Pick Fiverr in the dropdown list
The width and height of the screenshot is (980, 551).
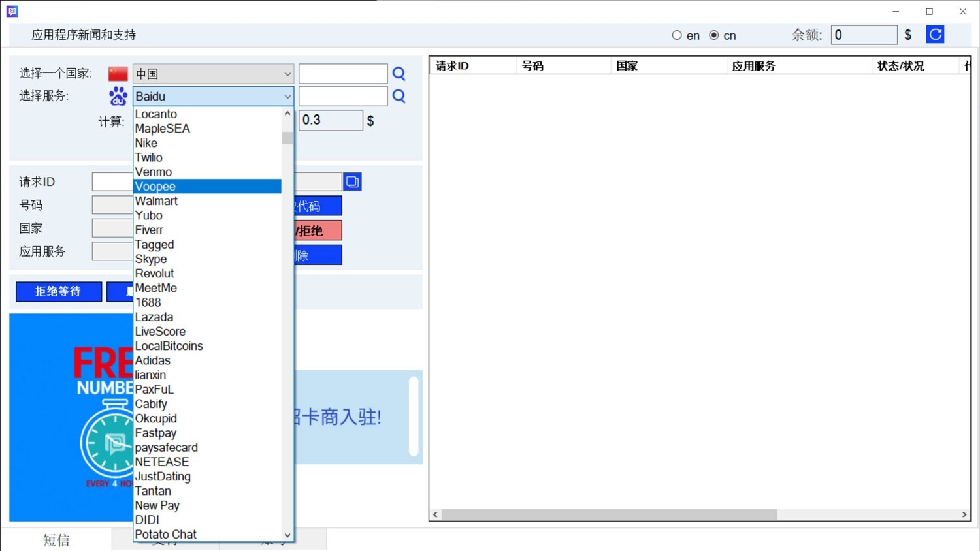pos(207,230)
